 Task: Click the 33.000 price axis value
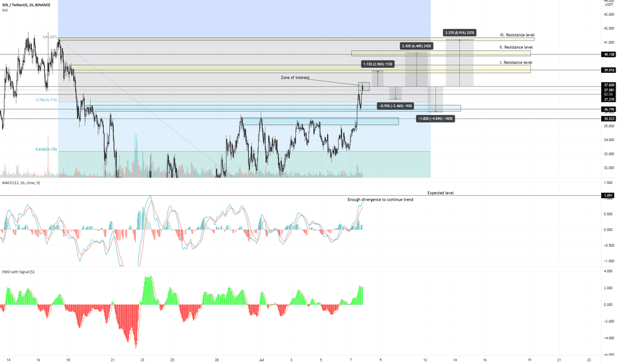click(x=609, y=154)
